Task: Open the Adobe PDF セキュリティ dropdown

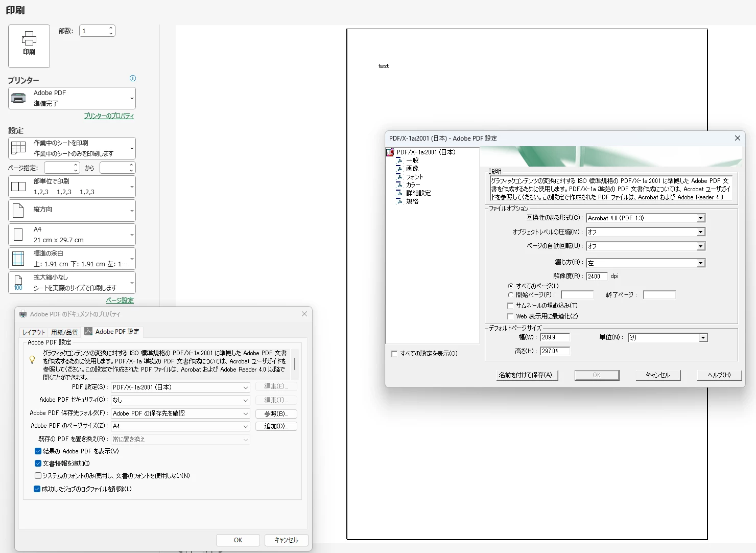Action: tap(180, 400)
